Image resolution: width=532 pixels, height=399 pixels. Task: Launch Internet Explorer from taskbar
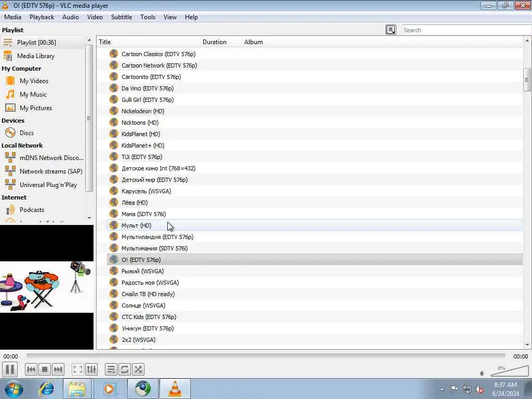click(46, 389)
